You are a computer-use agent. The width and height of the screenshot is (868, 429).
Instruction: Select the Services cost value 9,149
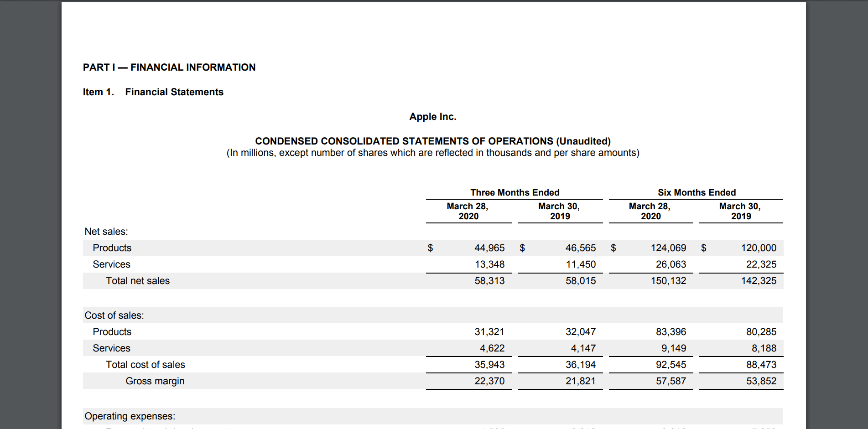(674, 348)
